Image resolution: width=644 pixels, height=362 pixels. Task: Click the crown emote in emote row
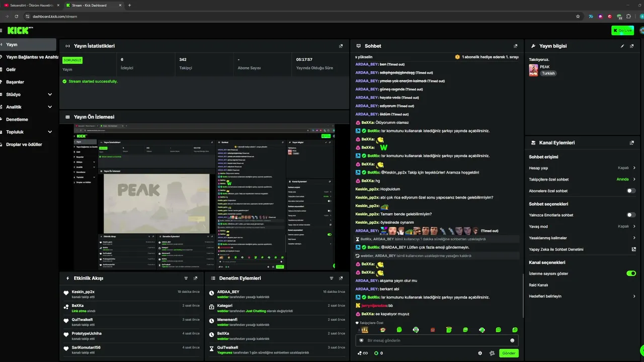click(x=365, y=330)
